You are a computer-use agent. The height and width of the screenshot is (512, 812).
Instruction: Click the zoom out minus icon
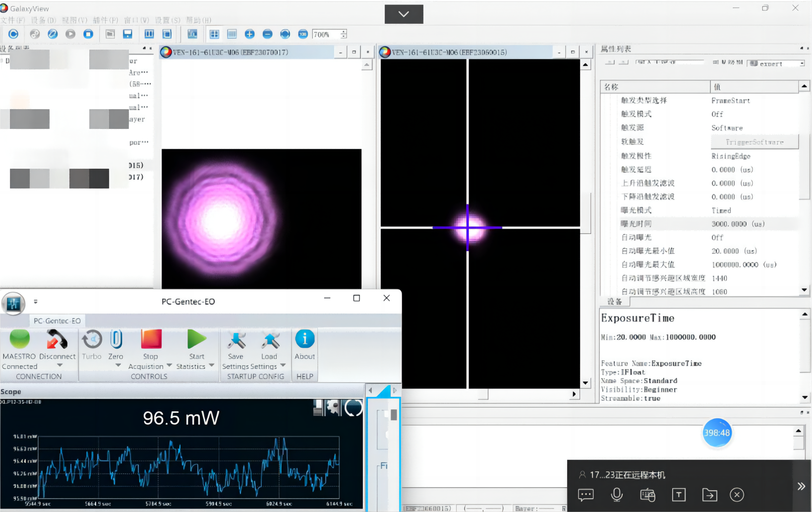[x=267, y=34]
